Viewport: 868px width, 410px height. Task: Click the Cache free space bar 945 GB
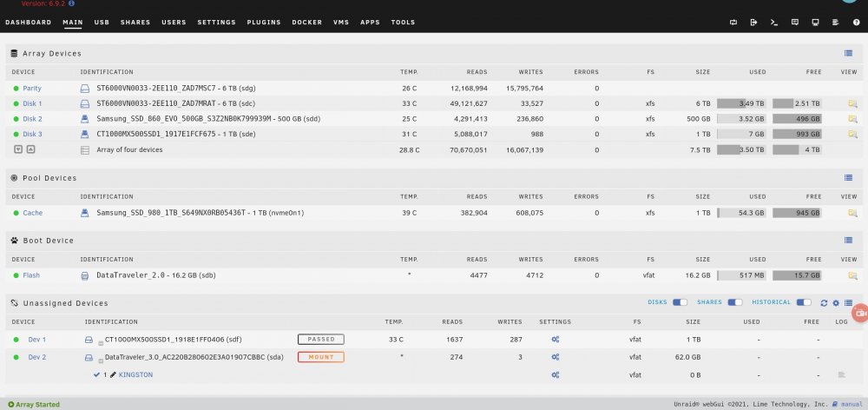pos(797,213)
